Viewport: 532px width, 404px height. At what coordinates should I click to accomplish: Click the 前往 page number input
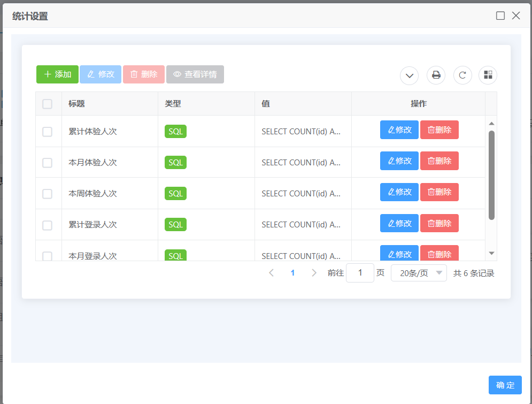tap(360, 273)
